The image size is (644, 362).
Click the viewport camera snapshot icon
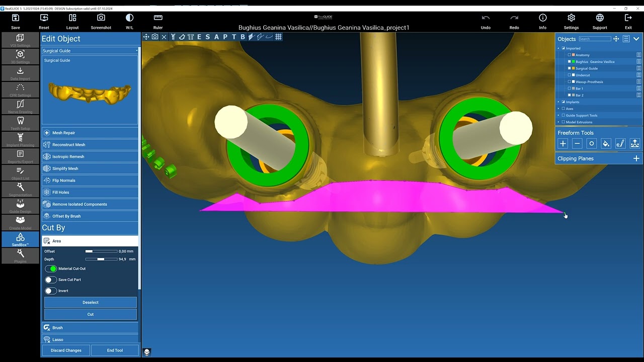155,37
